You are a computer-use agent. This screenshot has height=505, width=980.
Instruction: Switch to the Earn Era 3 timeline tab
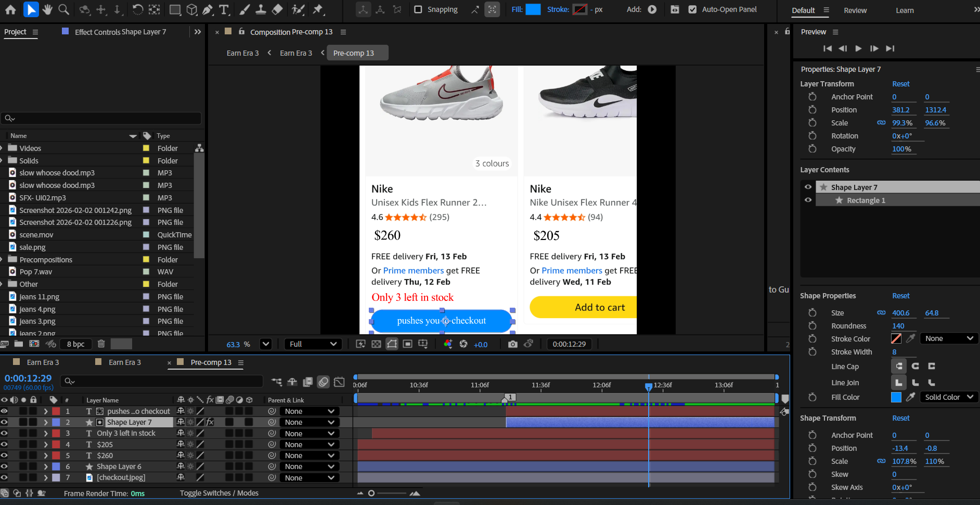tap(43, 362)
